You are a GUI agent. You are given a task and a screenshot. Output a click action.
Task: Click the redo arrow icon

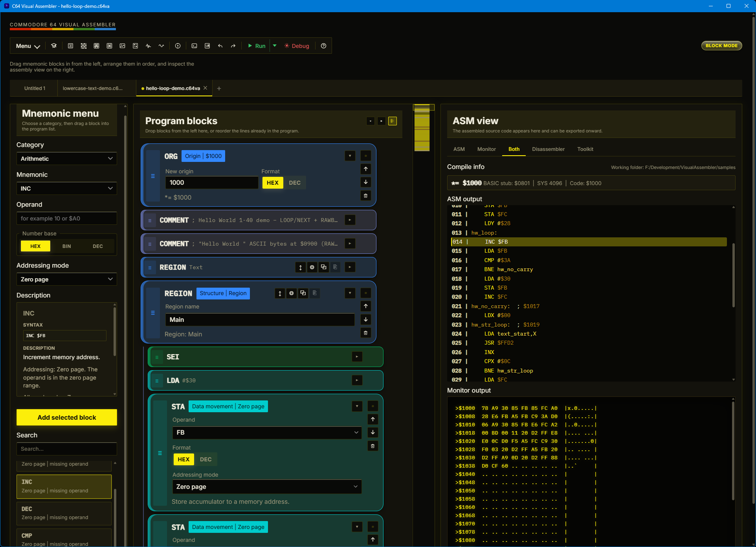click(233, 46)
